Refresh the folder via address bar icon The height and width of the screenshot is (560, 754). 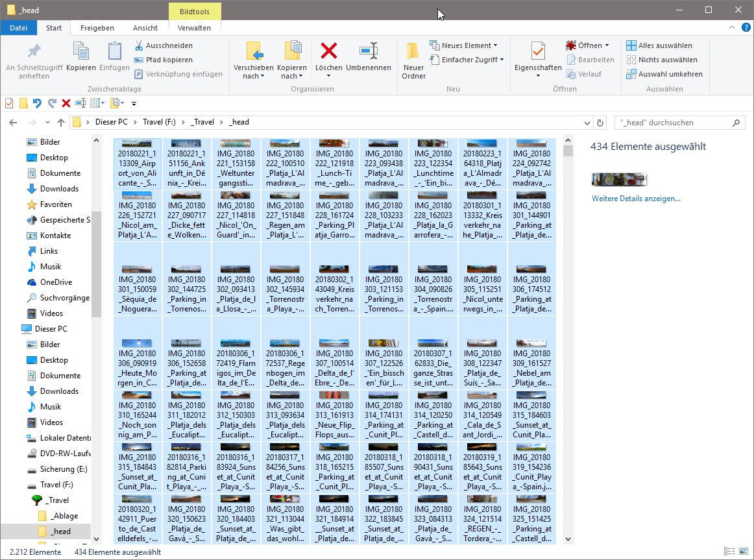[x=601, y=122]
